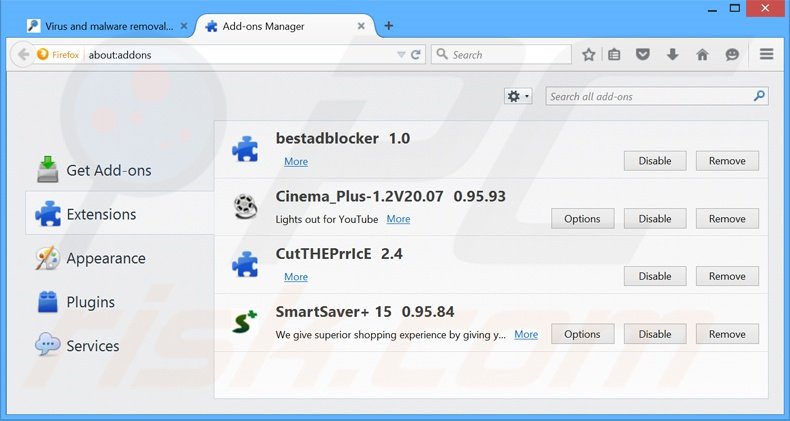Click the smiley face chat icon
The image size is (790, 421).
732,55
